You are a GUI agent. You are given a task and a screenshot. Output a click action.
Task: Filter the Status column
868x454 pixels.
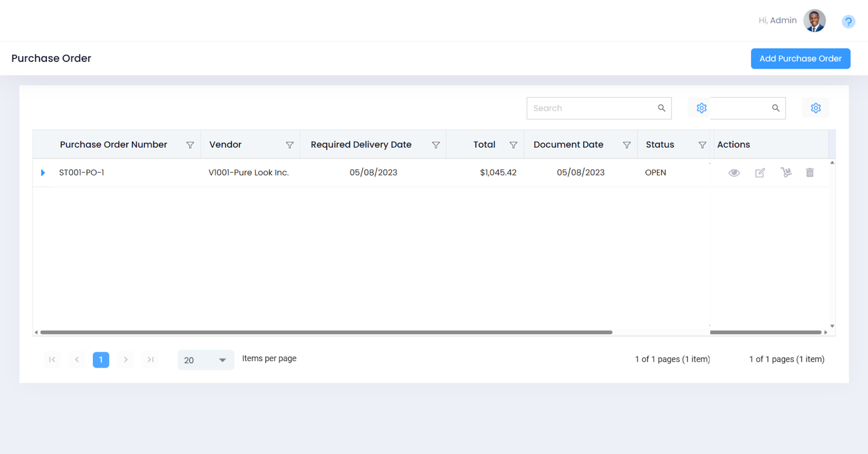[x=702, y=145]
